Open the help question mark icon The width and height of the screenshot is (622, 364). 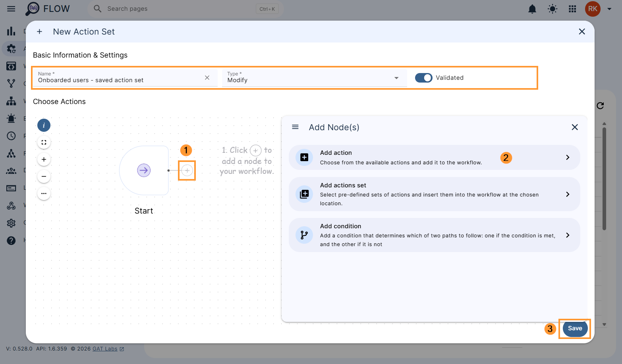click(x=11, y=241)
